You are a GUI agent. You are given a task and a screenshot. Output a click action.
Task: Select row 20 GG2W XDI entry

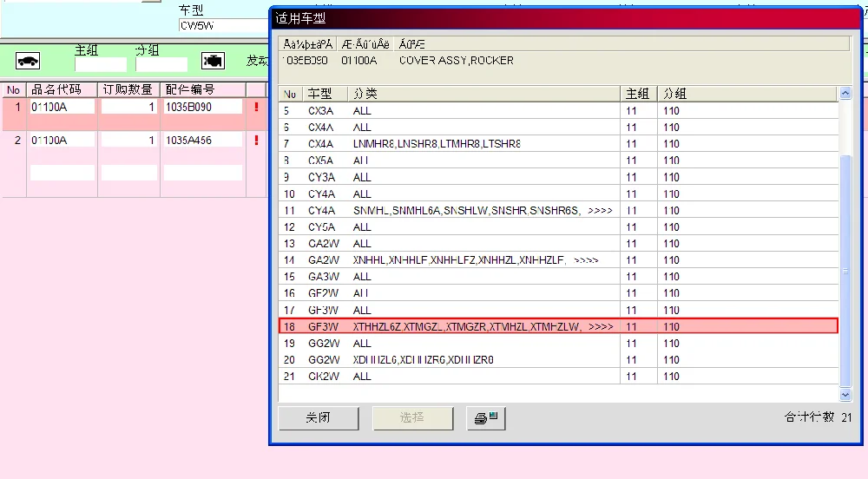click(x=558, y=359)
